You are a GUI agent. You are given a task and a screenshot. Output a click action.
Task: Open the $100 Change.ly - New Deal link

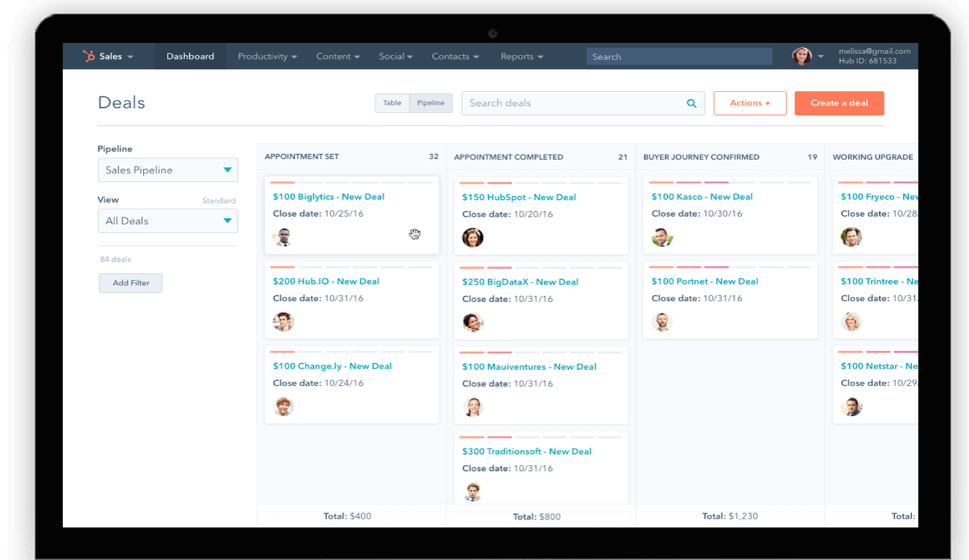click(x=332, y=366)
